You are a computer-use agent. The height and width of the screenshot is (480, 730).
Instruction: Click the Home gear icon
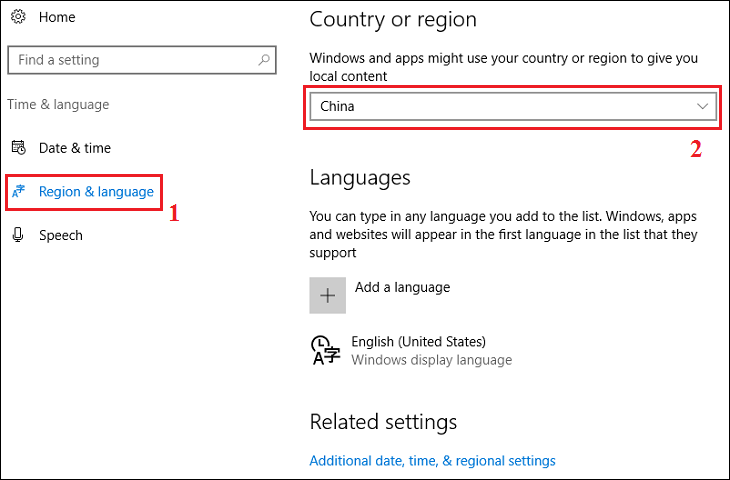click(18, 17)
